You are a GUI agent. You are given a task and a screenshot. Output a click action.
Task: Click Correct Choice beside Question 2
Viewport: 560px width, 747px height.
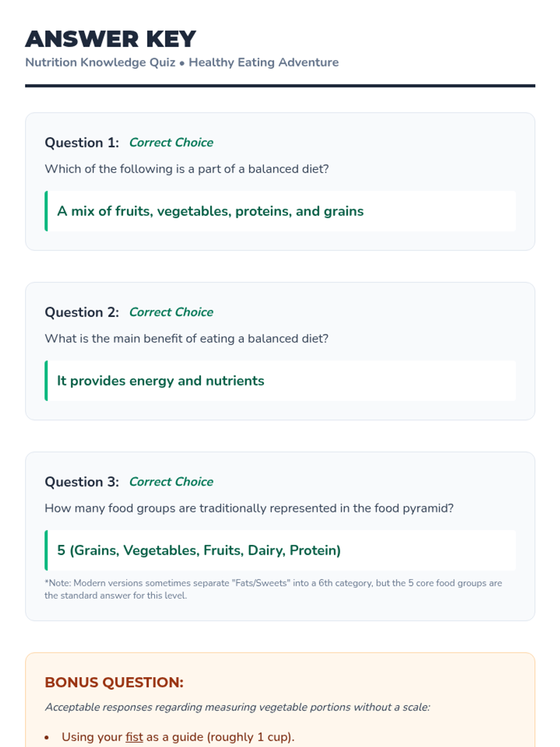[x=171, y=312]
